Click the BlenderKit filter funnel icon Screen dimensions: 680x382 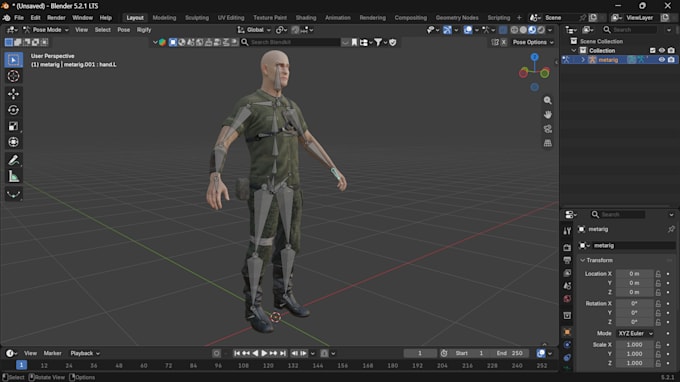[378, 42]
